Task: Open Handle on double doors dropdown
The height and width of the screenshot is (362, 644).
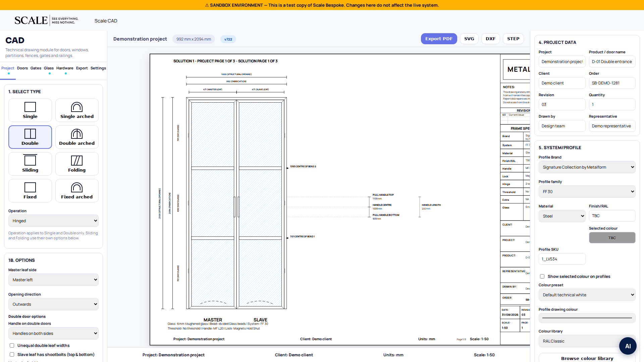Action: coord(53,334)
